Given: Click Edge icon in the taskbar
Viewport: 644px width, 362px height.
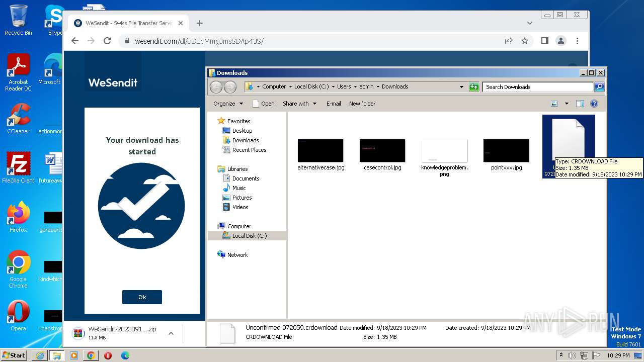Looking at the screenshot, I should click(125, 355).
